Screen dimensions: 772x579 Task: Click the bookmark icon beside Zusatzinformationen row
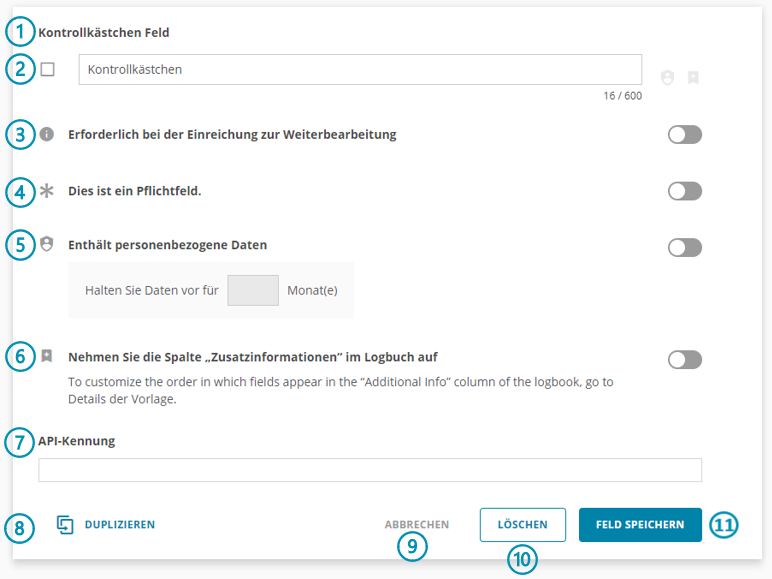[47, 355]
